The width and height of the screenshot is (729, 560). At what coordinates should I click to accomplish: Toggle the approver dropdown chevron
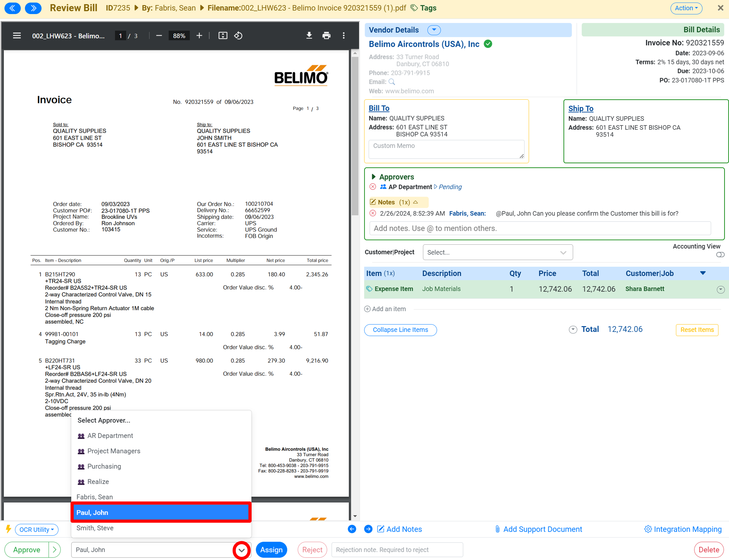[x=242, y=550]
